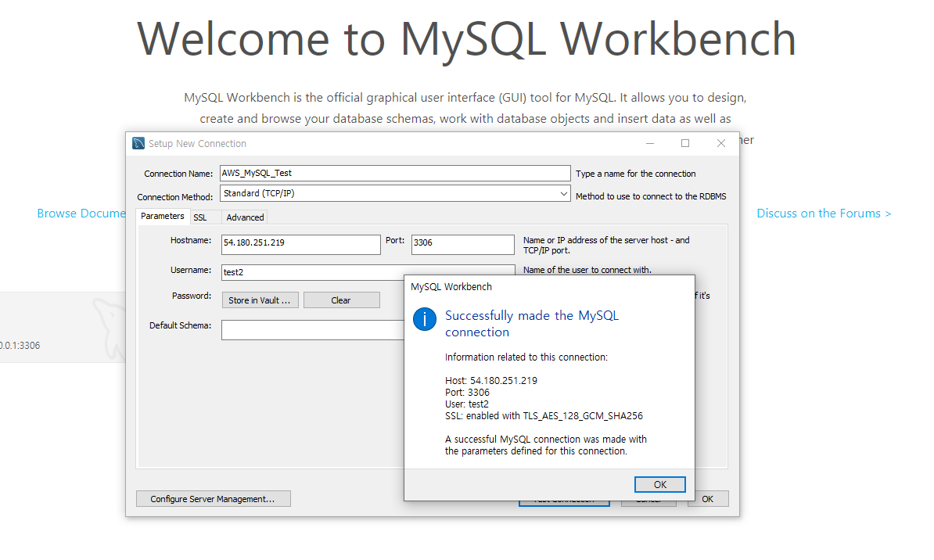
Task: Click the 'Successfully made the MySQL connection' heading
Action: (x=532, y=324)
